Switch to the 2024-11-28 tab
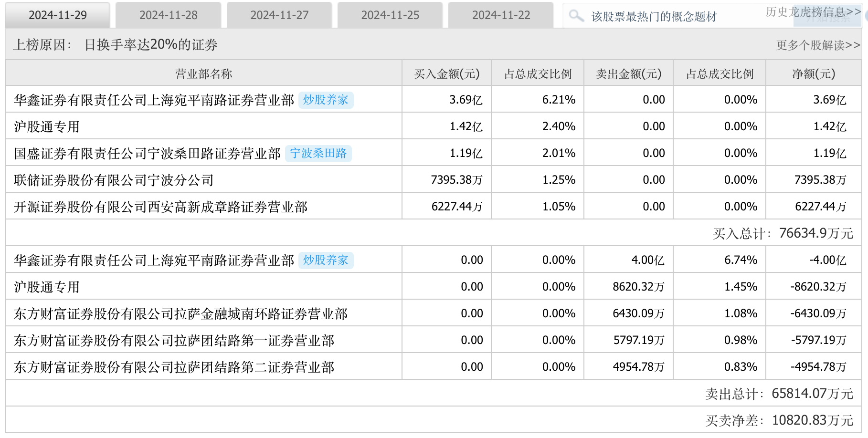 pos(169,15)
